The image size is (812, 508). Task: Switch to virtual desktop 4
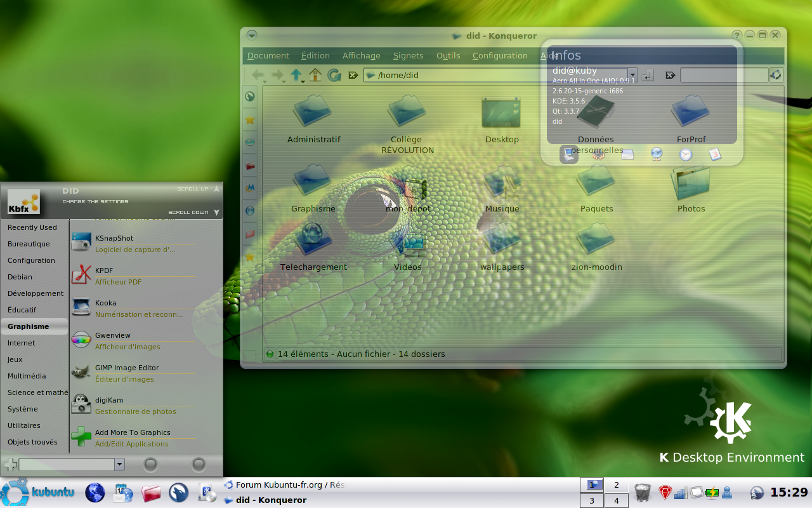coord(616,500)
